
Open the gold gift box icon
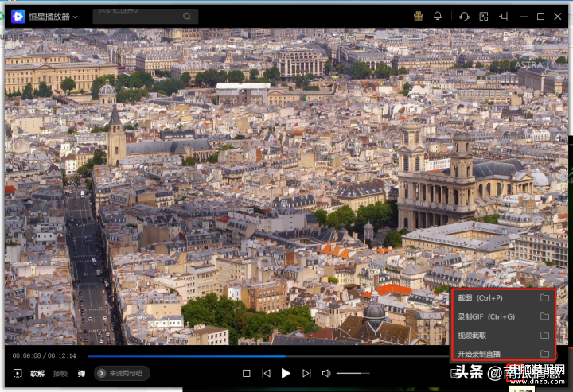[x=418, y=16]
